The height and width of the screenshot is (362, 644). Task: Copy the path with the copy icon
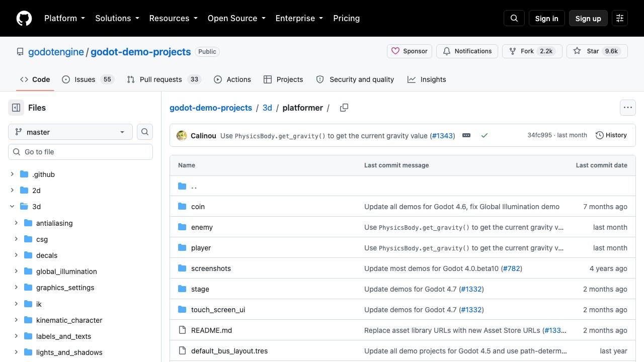pyautogui.click(x=344, y=108)
